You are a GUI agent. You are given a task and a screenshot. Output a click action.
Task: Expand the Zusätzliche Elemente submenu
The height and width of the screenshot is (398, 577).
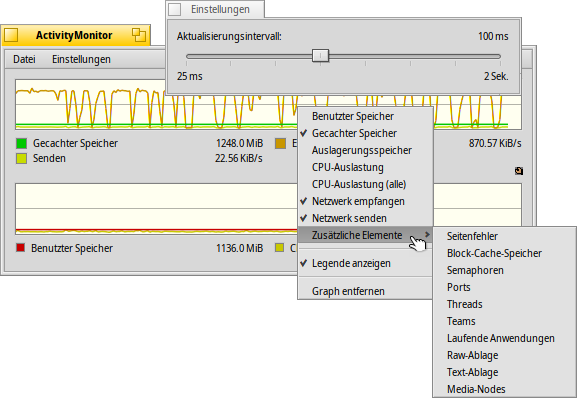tap(365, 235)
